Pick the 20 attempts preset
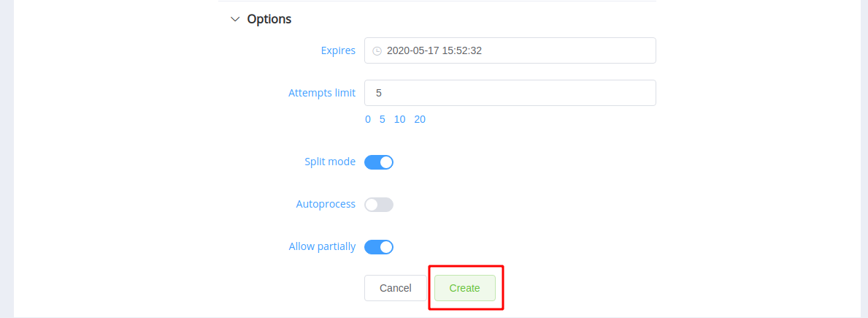The width and height of the screenshot is (868, 318). pyautogui.click(x=420, y=120)
